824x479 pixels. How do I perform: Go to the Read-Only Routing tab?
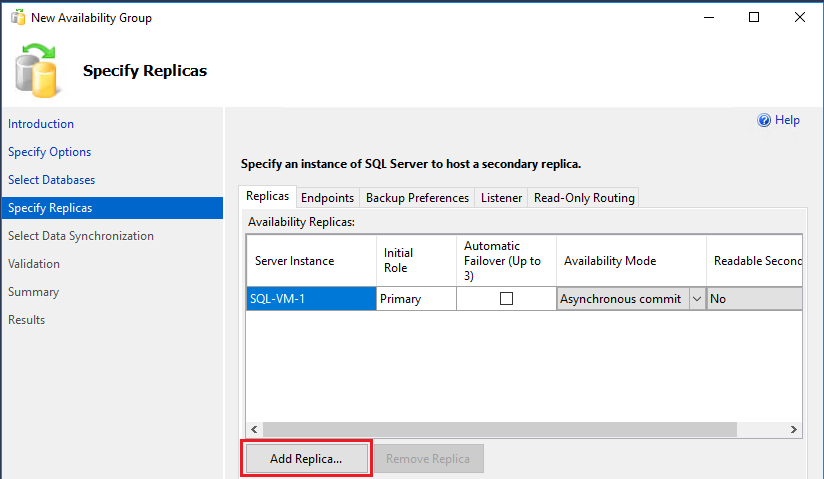coord(584,198)
